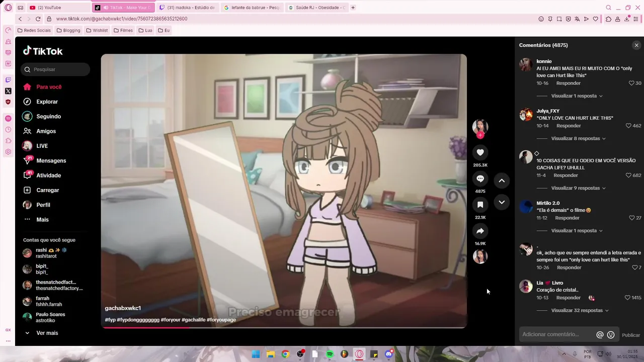
Task: Open Discord from Windows taskbar
Action: click(x=388, y=354)
